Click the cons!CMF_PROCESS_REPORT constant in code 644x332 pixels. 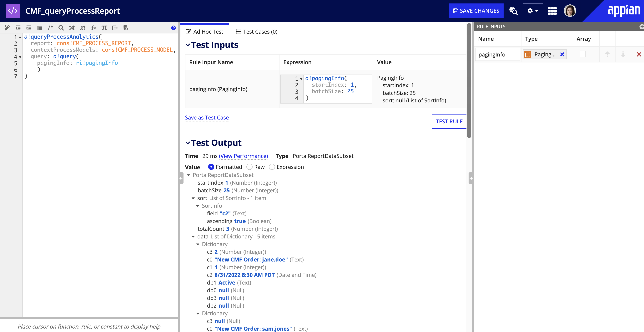pos(94,43)
